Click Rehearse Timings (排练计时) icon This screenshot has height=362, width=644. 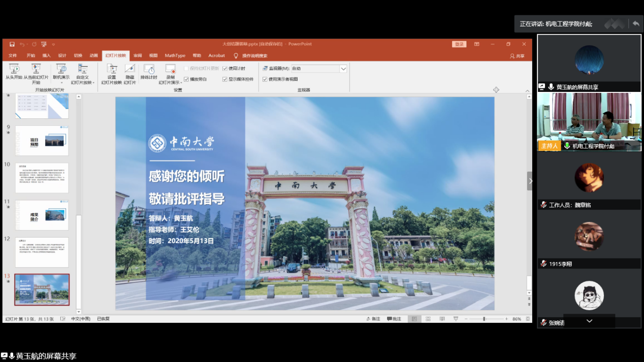149,72
